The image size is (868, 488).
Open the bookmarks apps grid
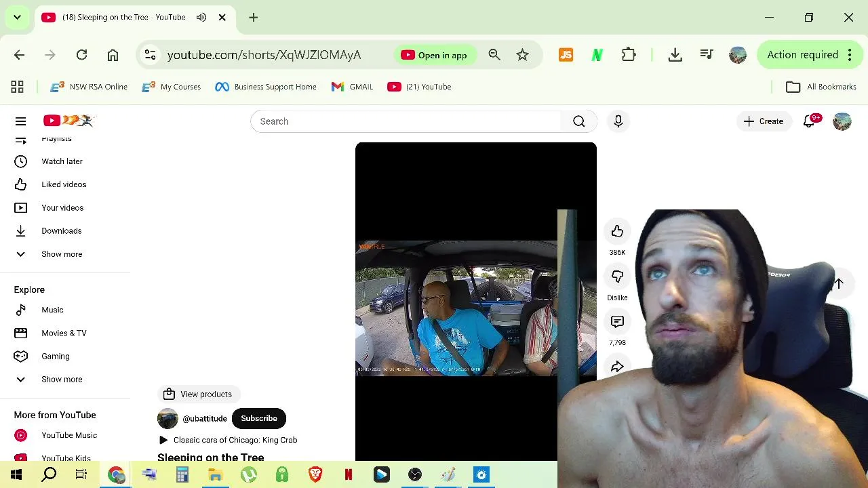point(17,87)
